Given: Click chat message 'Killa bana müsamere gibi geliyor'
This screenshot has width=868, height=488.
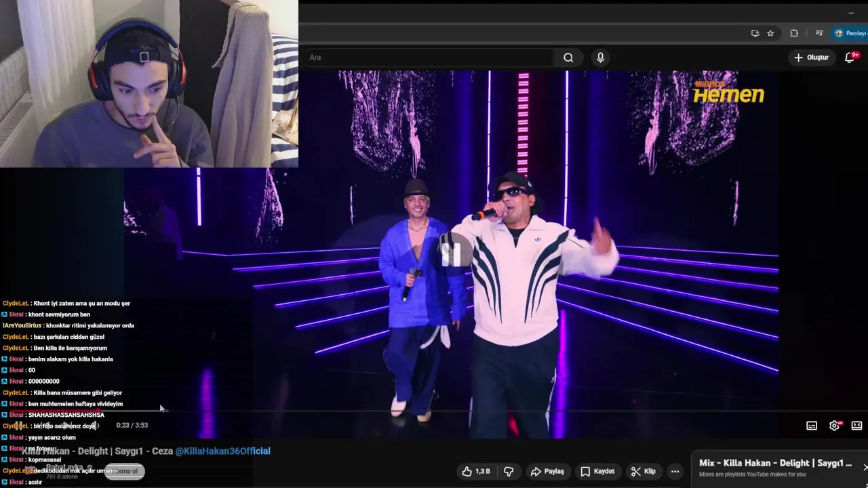Looking at the screenshot, I should pos(78,393).
